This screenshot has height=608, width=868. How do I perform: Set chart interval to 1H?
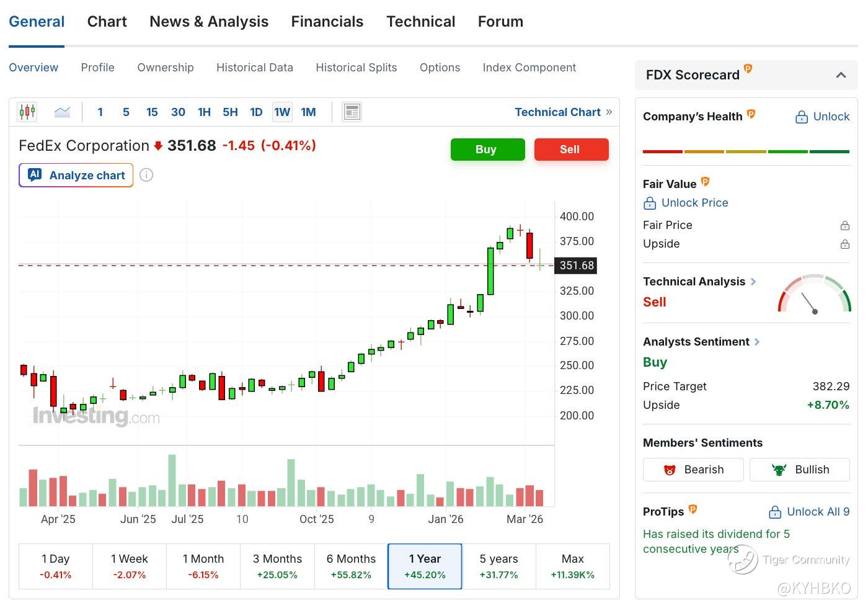tap(204, 112)
